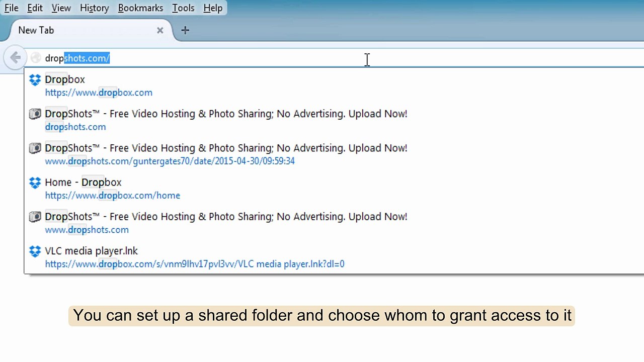
Task: Click the Dropbox logo beside first suggestion
Action: click(35, 79)
